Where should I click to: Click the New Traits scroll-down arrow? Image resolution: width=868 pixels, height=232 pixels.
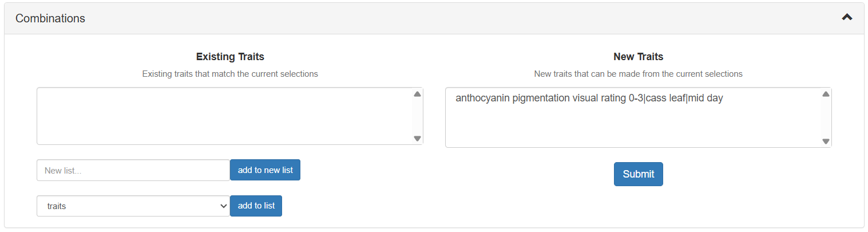825,141
